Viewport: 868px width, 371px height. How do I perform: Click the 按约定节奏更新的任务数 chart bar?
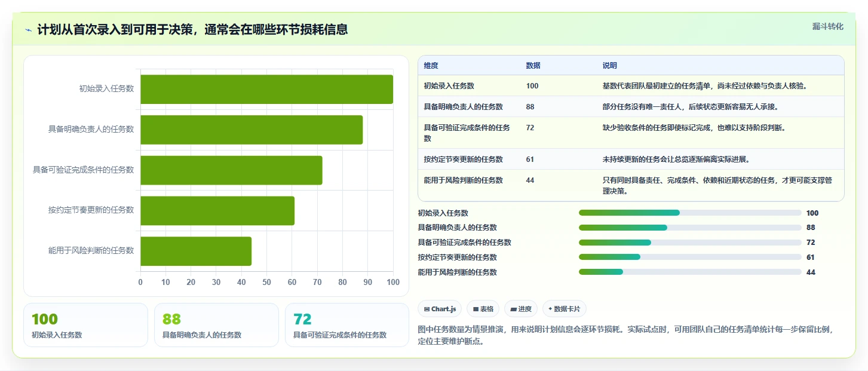point(217,210)
